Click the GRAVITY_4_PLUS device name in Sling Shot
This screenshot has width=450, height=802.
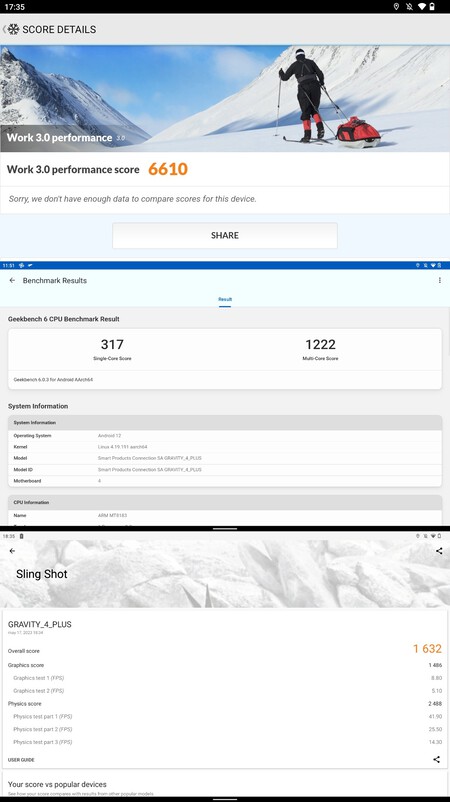pyautogui.click(x=39, y=624)
